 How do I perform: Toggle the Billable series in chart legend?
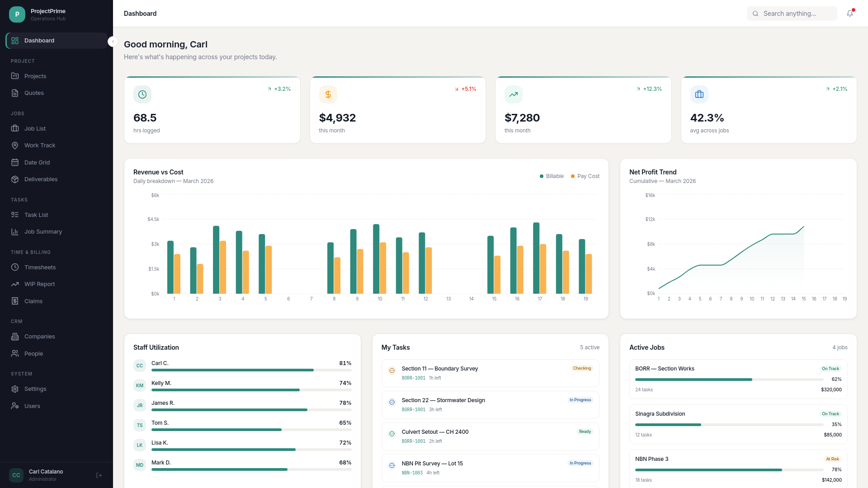tap(552, 176)
